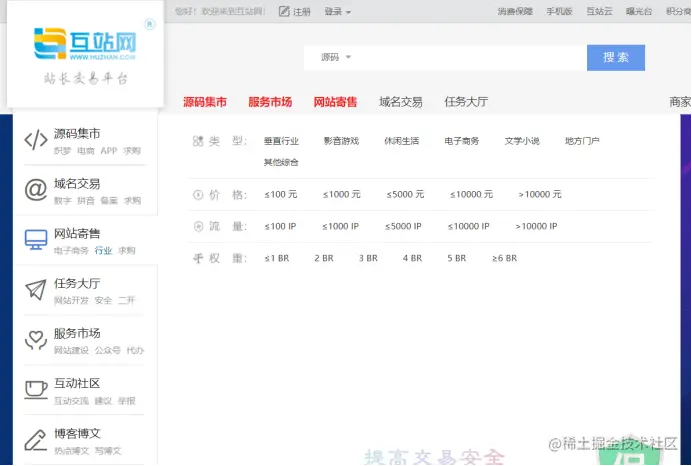Click the heart-in-hands icon for 服务市场
The height and width of the screenshot is (466, 692).
[x=36, y=340]
